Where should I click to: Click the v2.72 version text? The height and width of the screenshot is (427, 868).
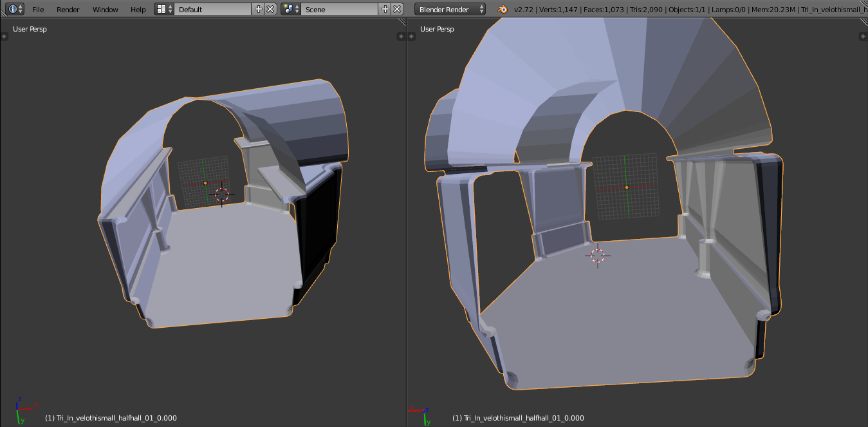coord(523,10)
